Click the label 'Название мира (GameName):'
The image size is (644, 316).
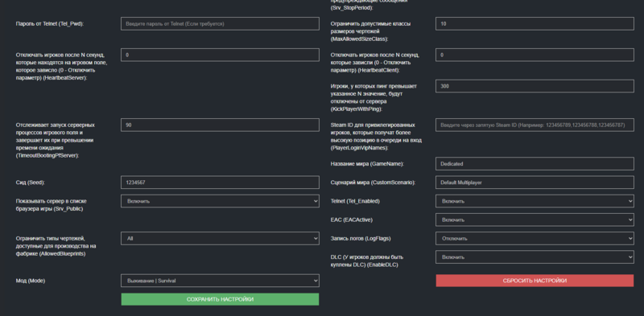pos(367,164)
